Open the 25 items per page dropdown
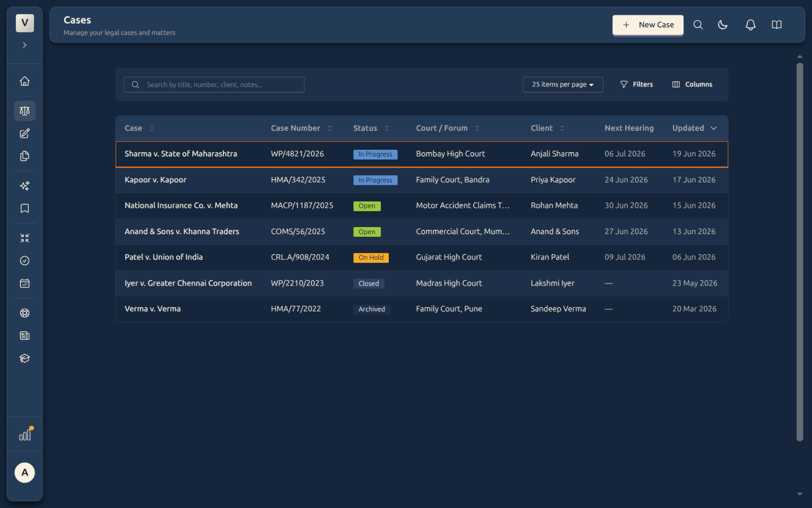812x508 pixels. click(x=563, y=84)
